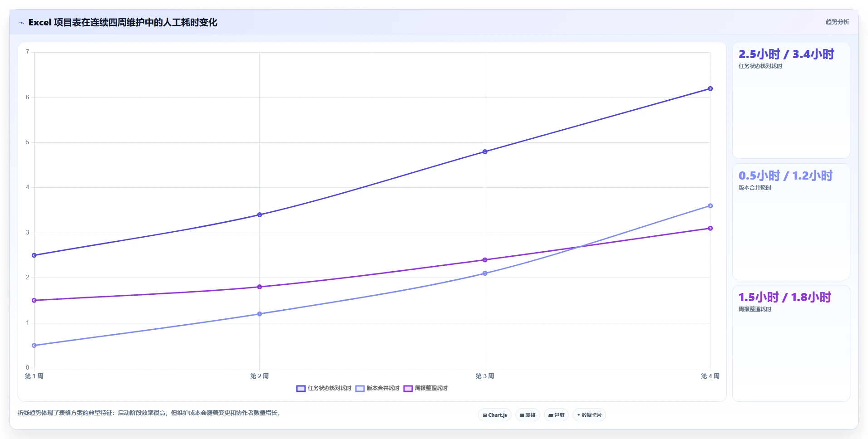Viewport: 868px width, 439px height.
Task: Click the 趋势分析 tag in the header
Action: [x=837, y=22]
